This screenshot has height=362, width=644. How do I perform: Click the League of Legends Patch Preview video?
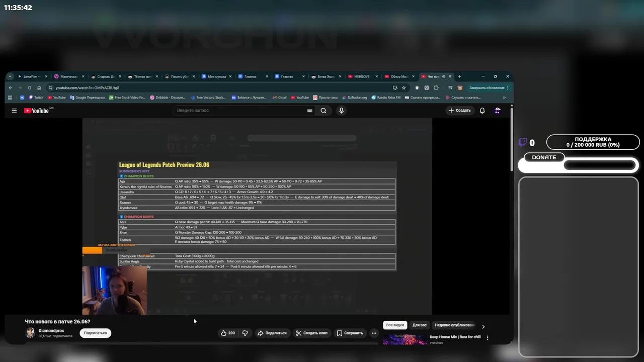point(257,216)
